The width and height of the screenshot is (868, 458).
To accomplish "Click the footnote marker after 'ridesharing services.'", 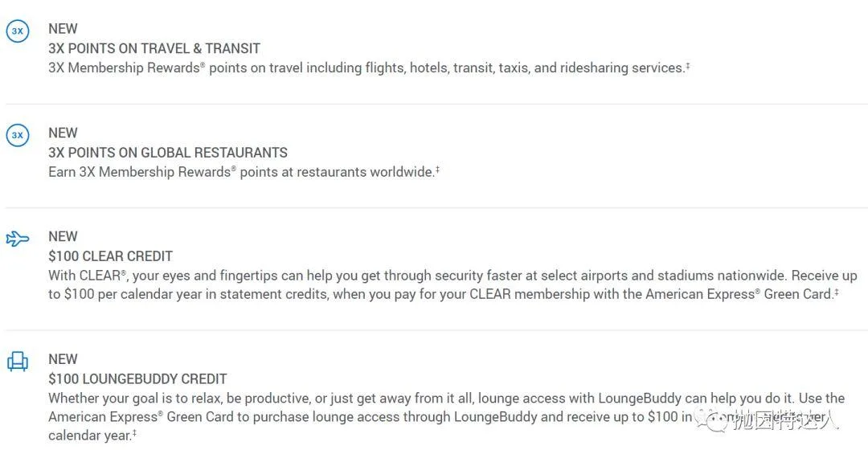I will click(688, 66).
